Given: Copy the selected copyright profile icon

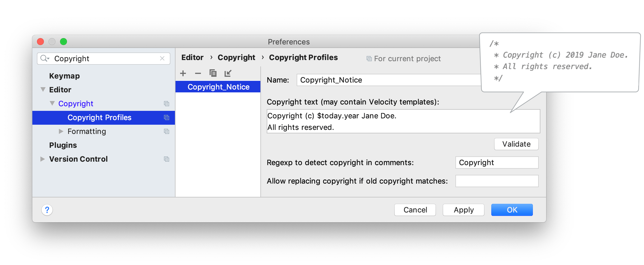Looking at the screenshot, I should click(213, 73).
